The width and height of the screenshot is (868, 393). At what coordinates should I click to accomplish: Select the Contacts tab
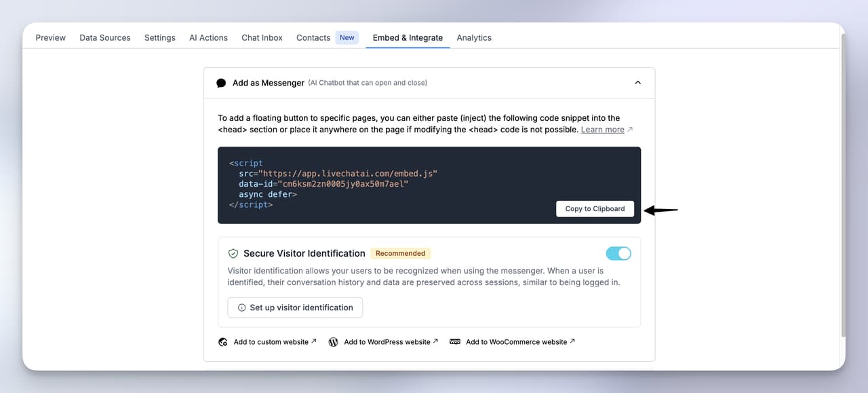coord(313,37)
